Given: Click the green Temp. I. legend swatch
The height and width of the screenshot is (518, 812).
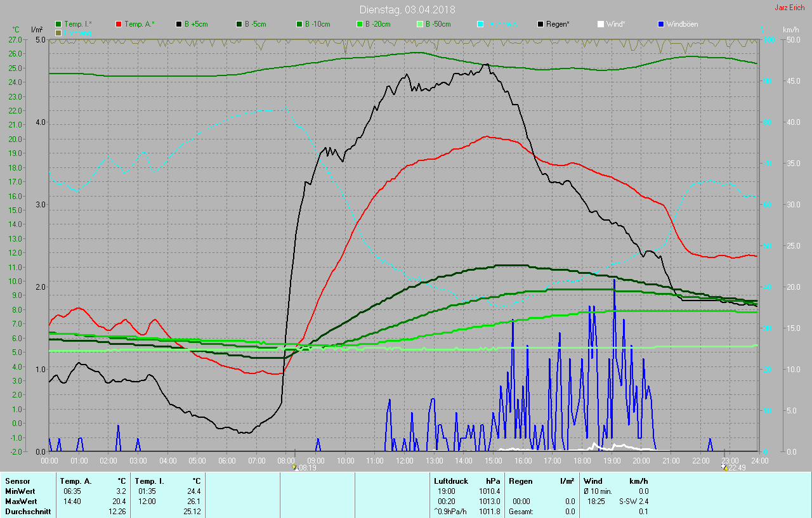Looking at the screenshot, I should [59, 24].
